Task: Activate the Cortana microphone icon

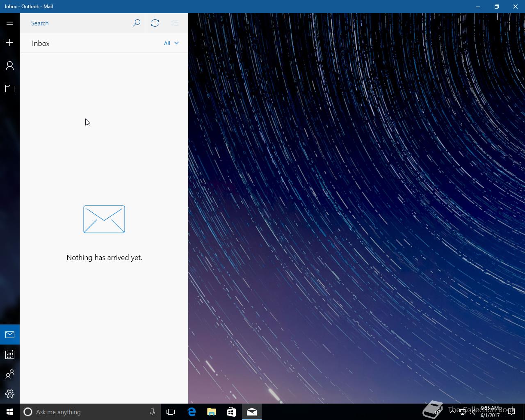Action: (152, 412)
